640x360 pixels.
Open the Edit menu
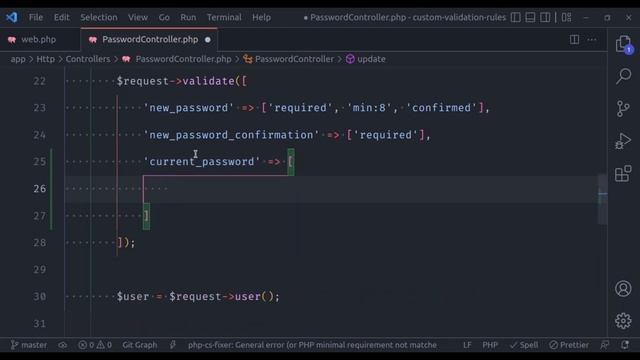(62, 17)
